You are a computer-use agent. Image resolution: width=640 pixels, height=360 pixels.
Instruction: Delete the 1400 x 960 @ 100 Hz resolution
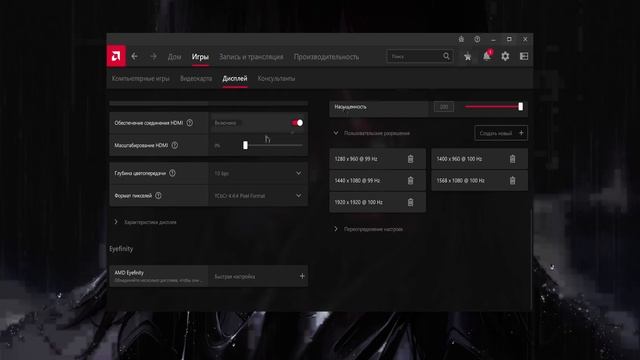point(513,159)
